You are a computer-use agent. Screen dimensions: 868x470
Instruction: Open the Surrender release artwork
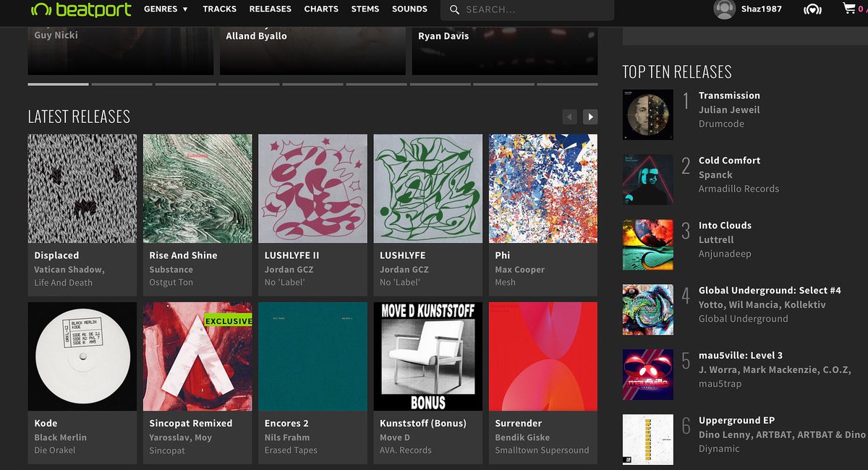(x=543, y=356)
